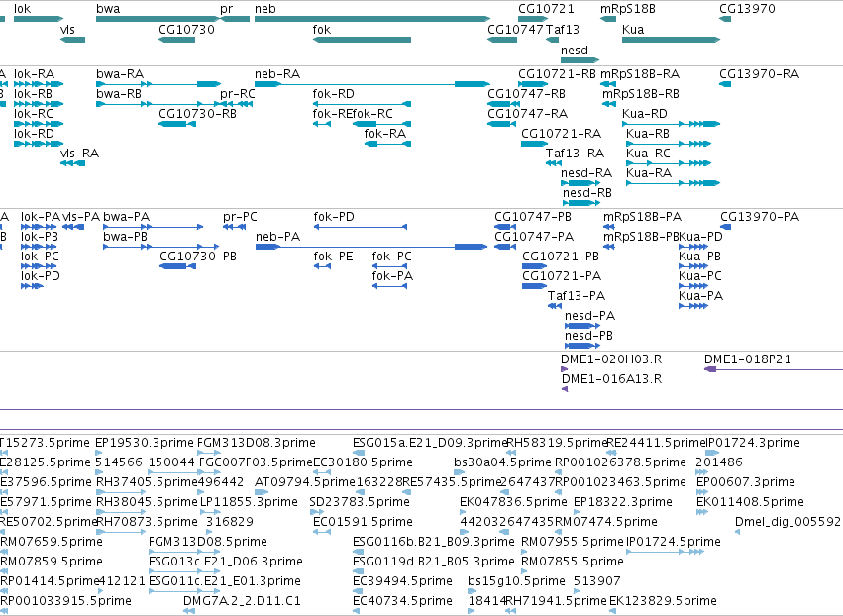This screenshot has height=616, width=843.
Task: Select transcript vls-RA
Action: coord(79,154)
